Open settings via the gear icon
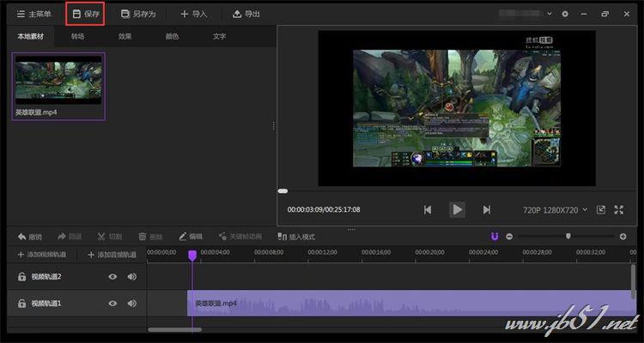 click(x=565, y=14)
